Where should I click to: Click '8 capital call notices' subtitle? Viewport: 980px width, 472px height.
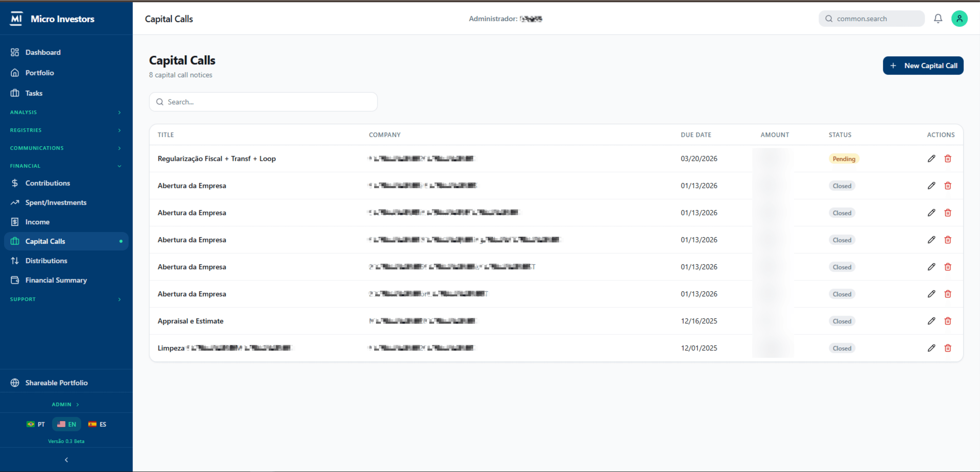click(x=181, y=75)
